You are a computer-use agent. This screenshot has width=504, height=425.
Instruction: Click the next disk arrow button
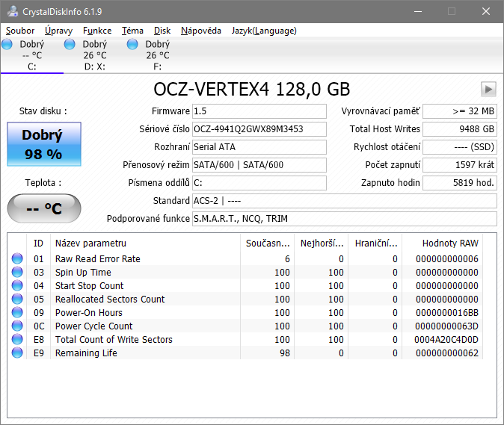[x=488, y=89]
